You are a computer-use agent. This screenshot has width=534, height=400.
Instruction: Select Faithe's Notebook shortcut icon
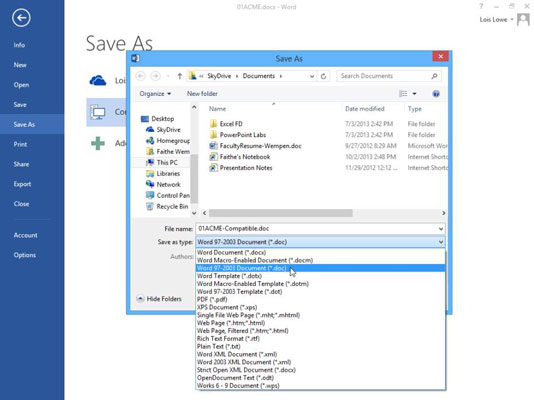213,157
